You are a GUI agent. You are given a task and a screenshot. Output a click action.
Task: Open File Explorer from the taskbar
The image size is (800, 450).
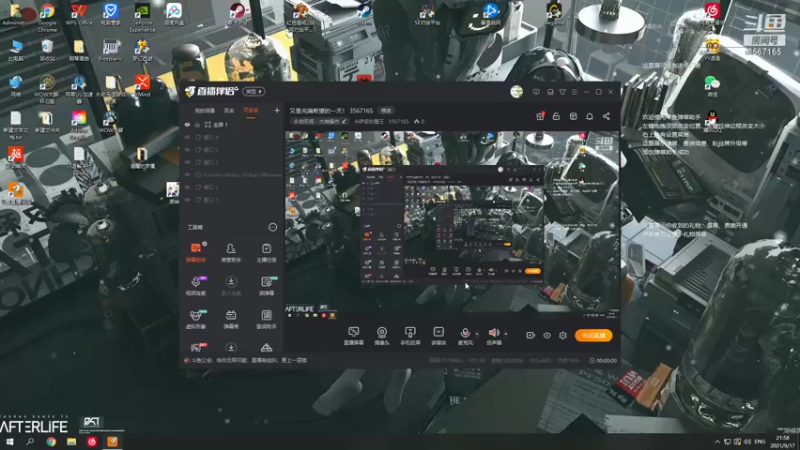coord(71,441)
